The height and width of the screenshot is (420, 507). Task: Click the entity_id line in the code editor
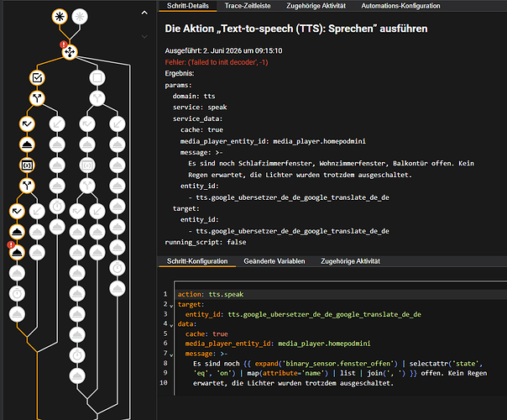tap(303, 314)
